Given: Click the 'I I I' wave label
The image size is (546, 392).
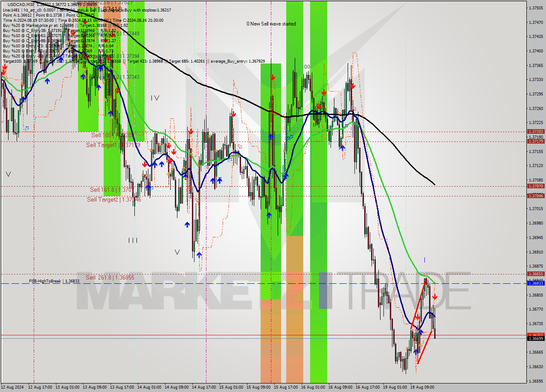Looking at the screenshot, I should (x=133, y=240).
